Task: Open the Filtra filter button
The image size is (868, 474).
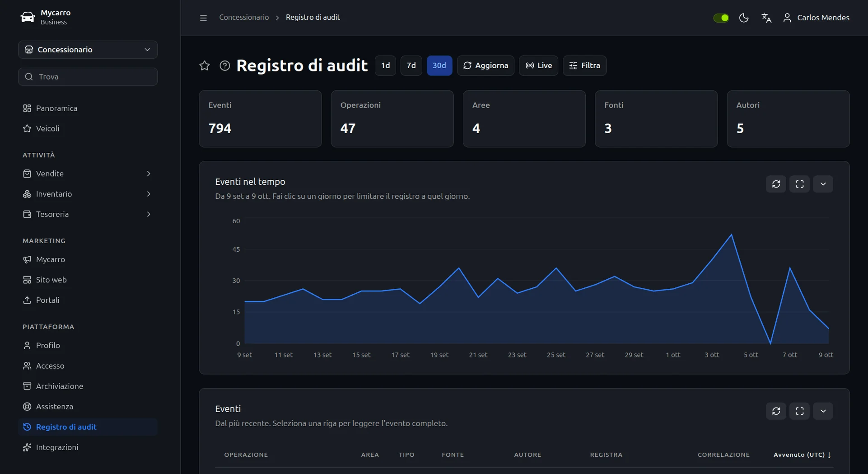Action: (584, 66)
